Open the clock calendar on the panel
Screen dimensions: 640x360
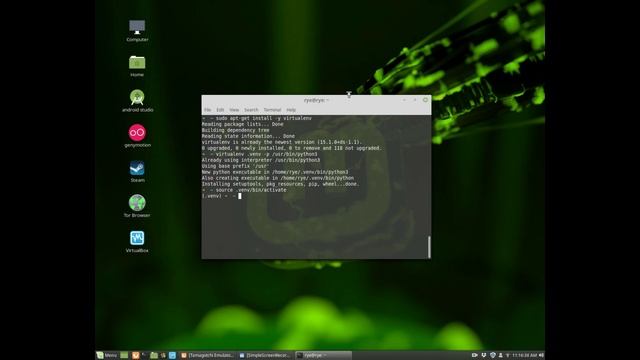(524, 356)
